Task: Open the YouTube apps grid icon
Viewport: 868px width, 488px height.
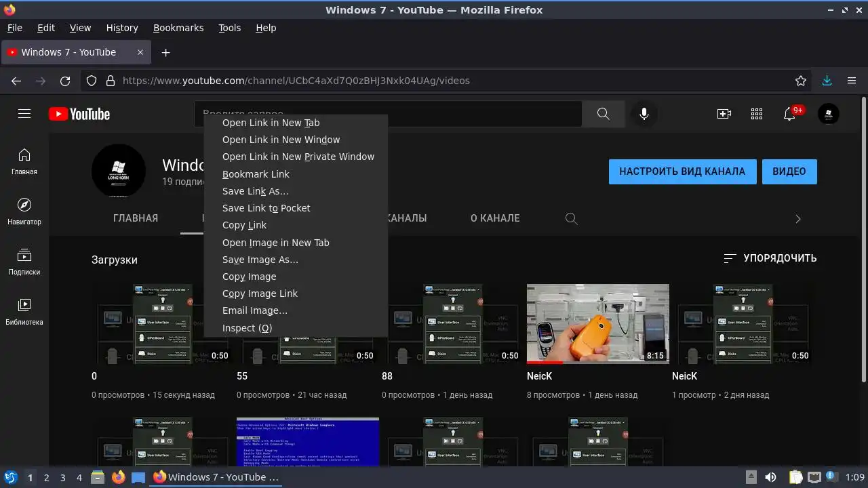Action: coord(757,114)
